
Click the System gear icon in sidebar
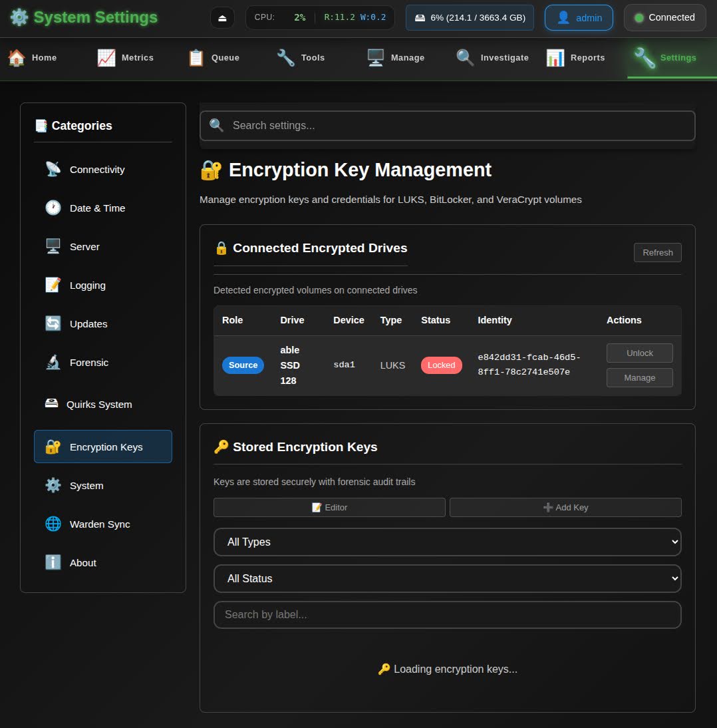tap(53, 485)
